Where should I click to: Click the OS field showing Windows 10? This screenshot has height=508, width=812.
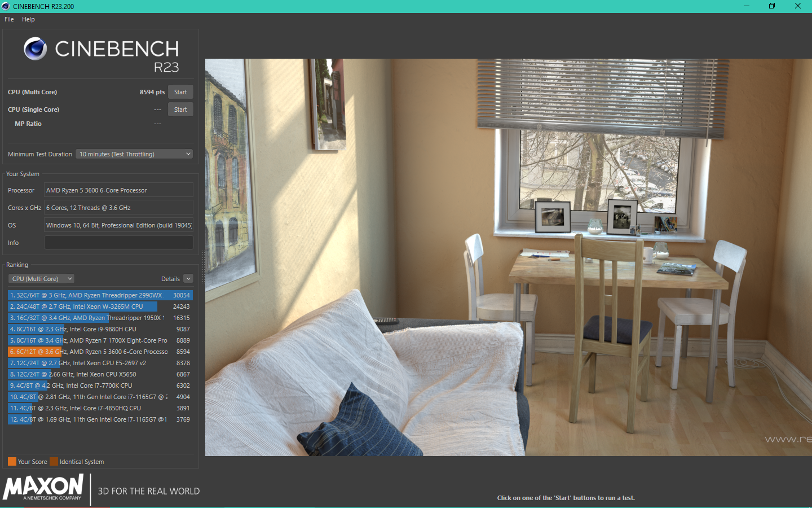point(118,225)
